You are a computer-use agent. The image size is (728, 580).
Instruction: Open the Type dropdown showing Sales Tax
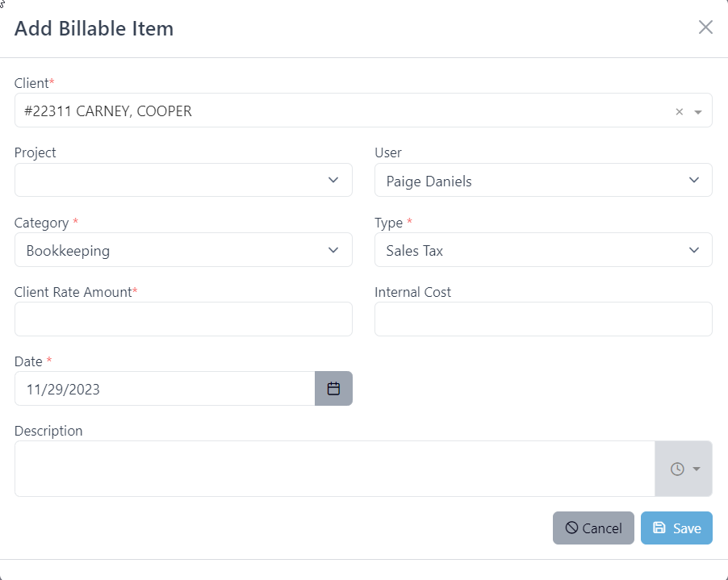point(693,250)
